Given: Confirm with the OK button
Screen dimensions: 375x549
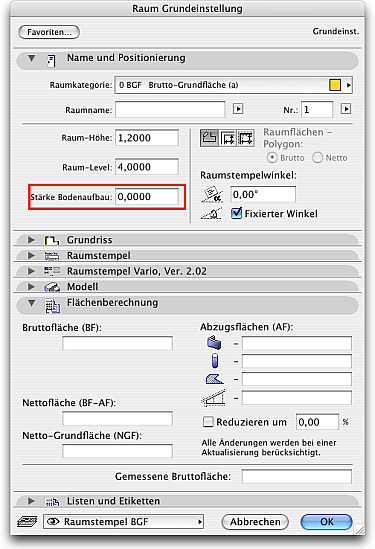Looking at the screenshot, I should [x=326, y=522].
